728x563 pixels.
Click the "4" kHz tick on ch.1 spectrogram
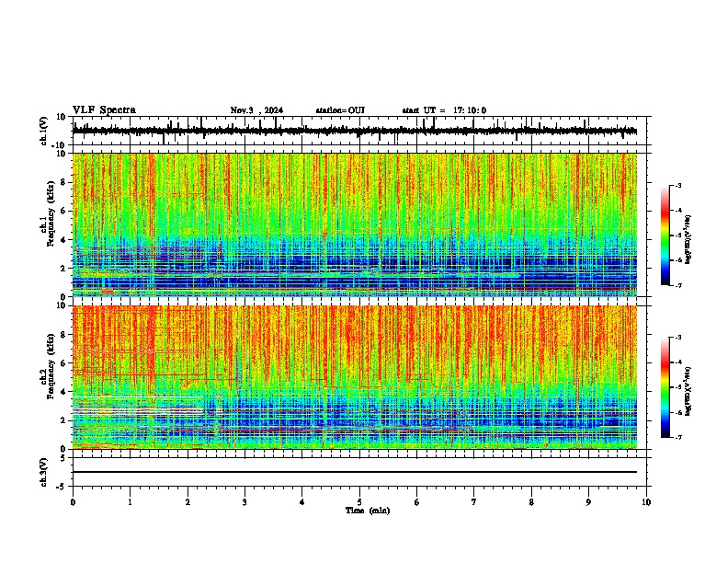pyautogui.click(x=64, y=240)
